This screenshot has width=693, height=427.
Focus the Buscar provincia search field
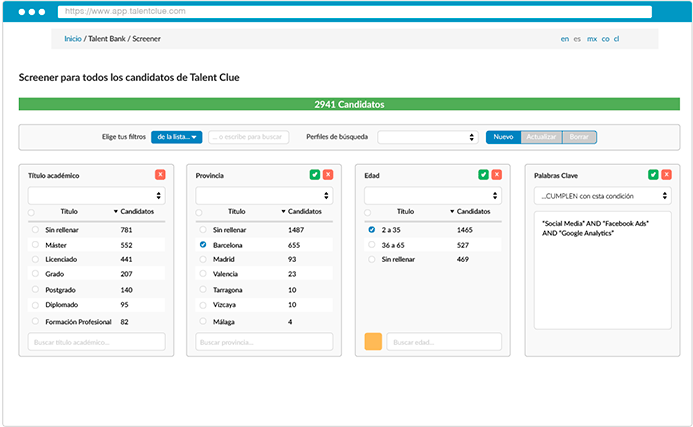[x=264, y=342]
